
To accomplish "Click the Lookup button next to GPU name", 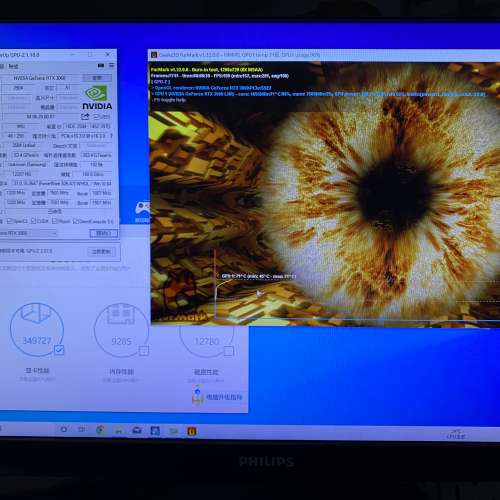I will click(97, 78).
